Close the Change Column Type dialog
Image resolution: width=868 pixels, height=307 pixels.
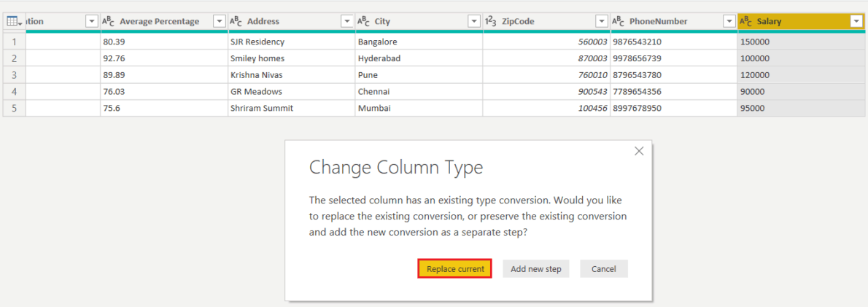(639, 151)
